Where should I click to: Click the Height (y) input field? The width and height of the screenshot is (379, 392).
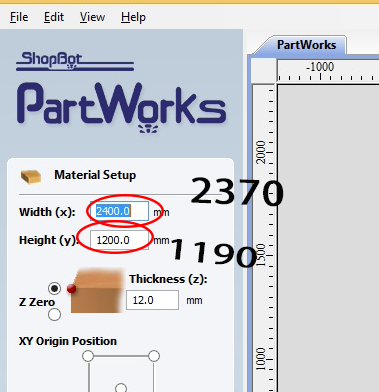119,240
